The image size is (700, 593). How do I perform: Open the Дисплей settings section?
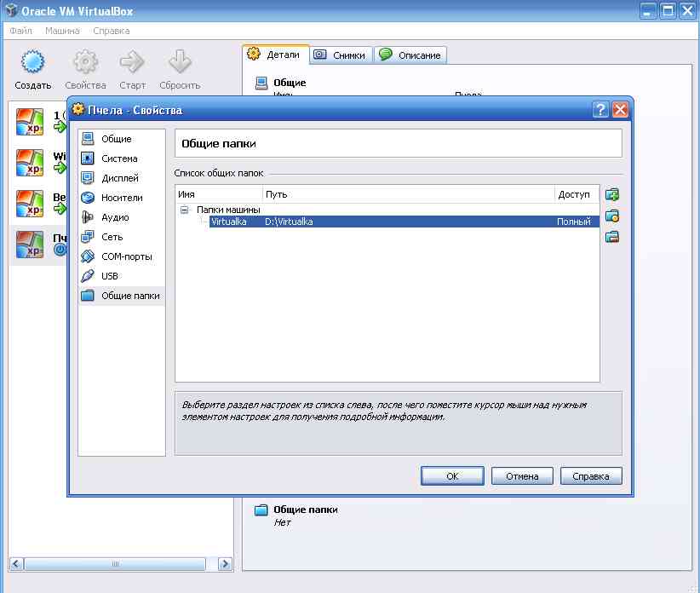(x=122, y=178)
